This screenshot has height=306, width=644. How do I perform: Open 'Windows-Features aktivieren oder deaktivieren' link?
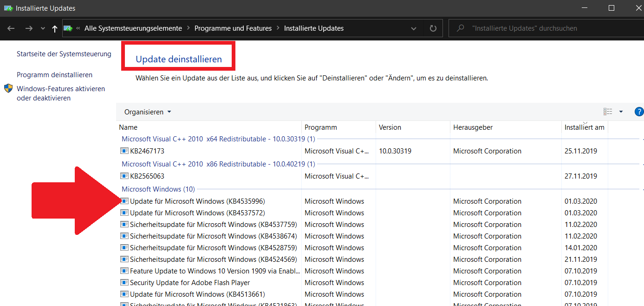(x=61, y=93)
